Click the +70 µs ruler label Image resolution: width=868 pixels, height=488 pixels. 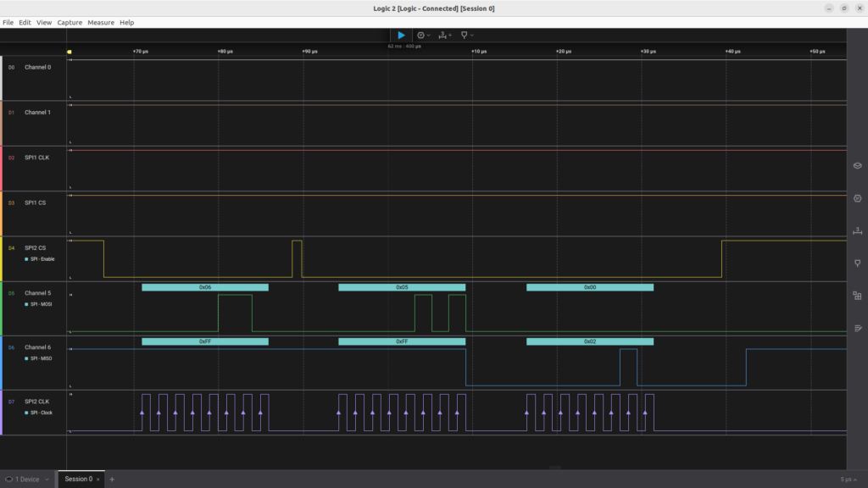coord(141,52)
